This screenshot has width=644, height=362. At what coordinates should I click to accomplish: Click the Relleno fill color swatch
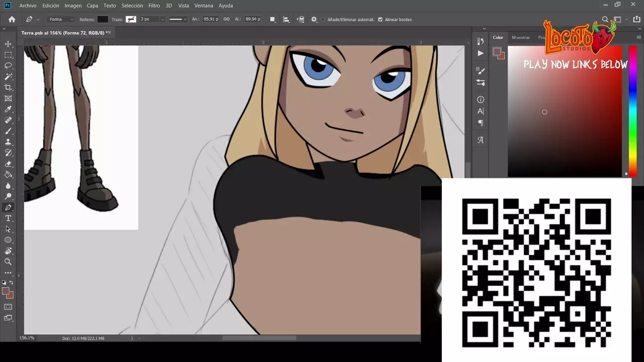(103, 20)
